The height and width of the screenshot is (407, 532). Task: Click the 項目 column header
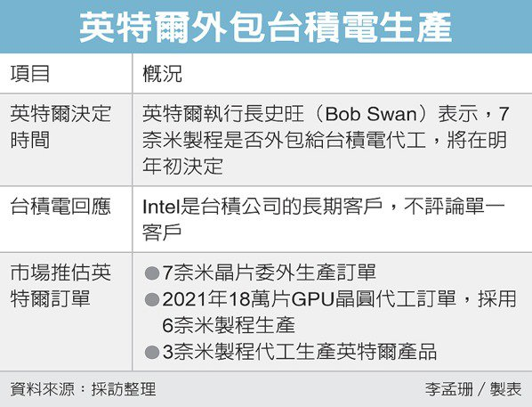(30, 73)
